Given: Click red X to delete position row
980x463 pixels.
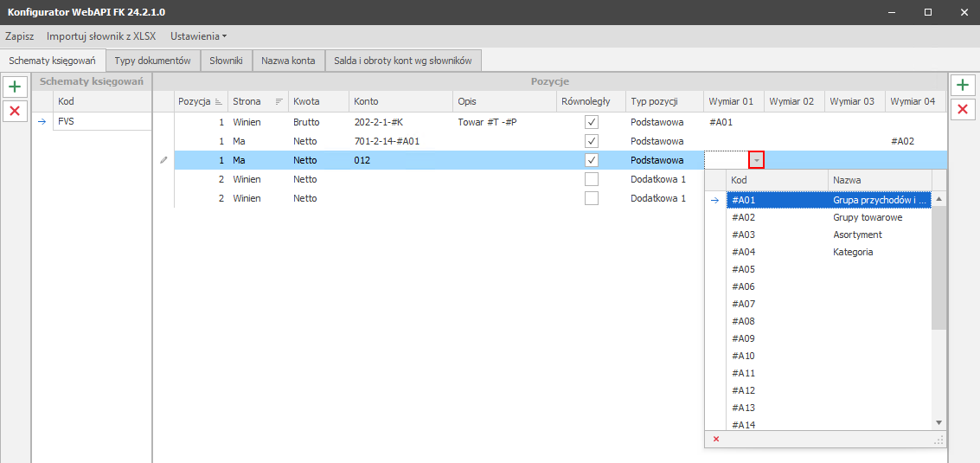Looking at the screenshot, I should point(962,109).
